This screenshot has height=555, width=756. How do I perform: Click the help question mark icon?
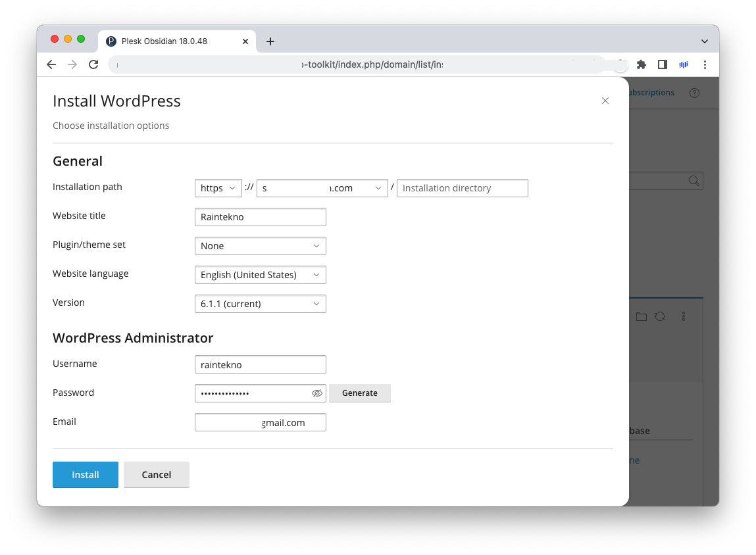coord(694,93)
